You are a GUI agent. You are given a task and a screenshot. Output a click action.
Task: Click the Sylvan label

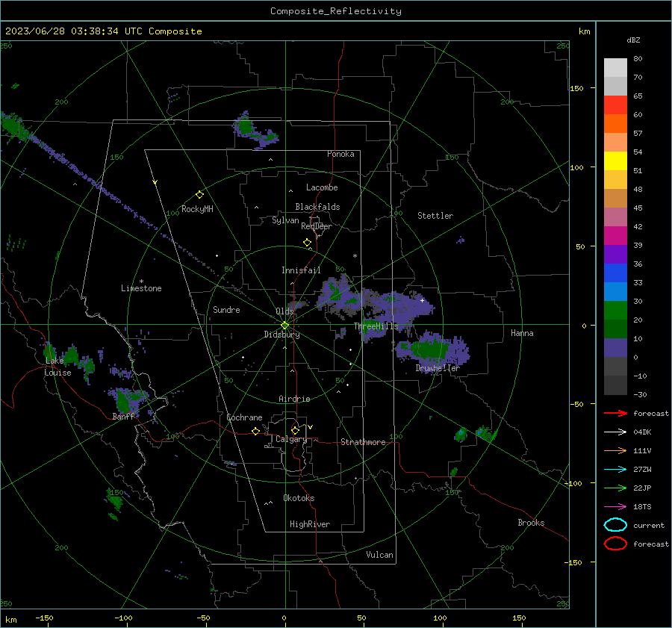point(285,220)
